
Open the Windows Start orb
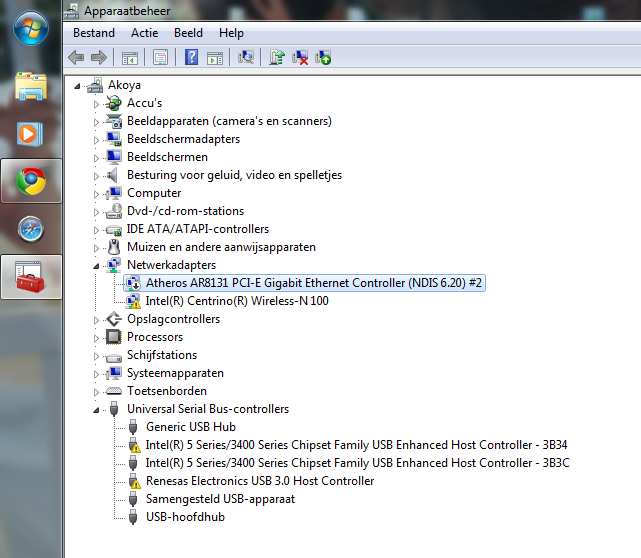click(31, 28)
